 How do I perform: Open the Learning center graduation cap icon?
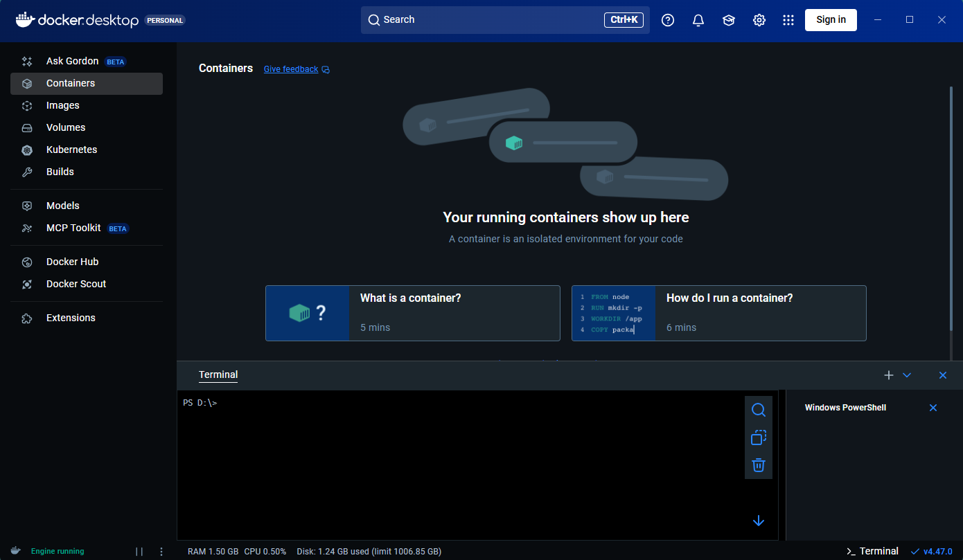(x=729, y=20)
